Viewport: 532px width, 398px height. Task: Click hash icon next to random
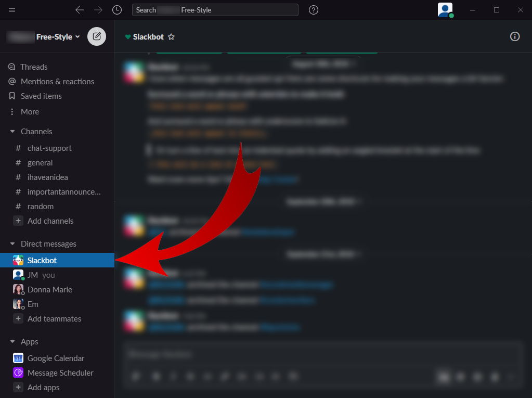pos(18,207)
